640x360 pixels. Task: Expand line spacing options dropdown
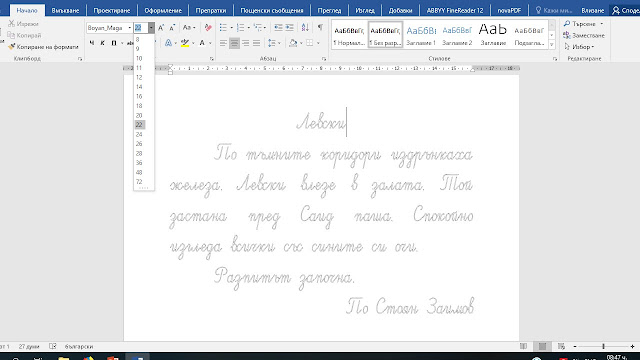point(279,43)
